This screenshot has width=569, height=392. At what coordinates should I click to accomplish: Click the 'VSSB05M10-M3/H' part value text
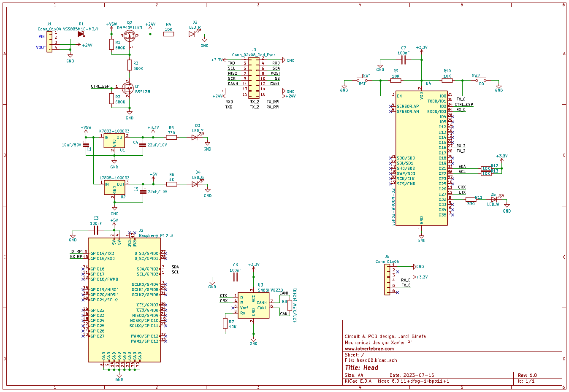pyautogui.click(x=81, y=29)
